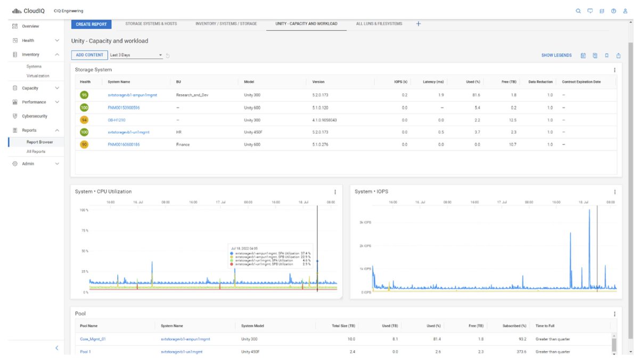Expand the Health menu chevron
This screenshot has width=639, height=364.
[57, 40]
